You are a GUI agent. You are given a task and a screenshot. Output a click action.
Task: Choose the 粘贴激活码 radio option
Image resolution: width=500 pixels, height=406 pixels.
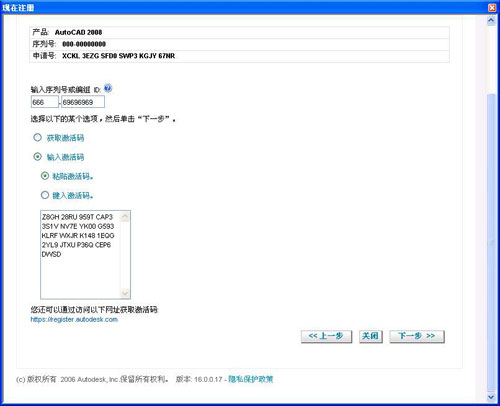point(45,176)
